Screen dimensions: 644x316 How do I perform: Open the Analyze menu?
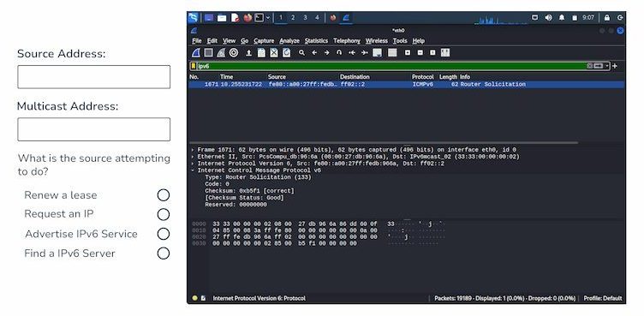[289, 41]
